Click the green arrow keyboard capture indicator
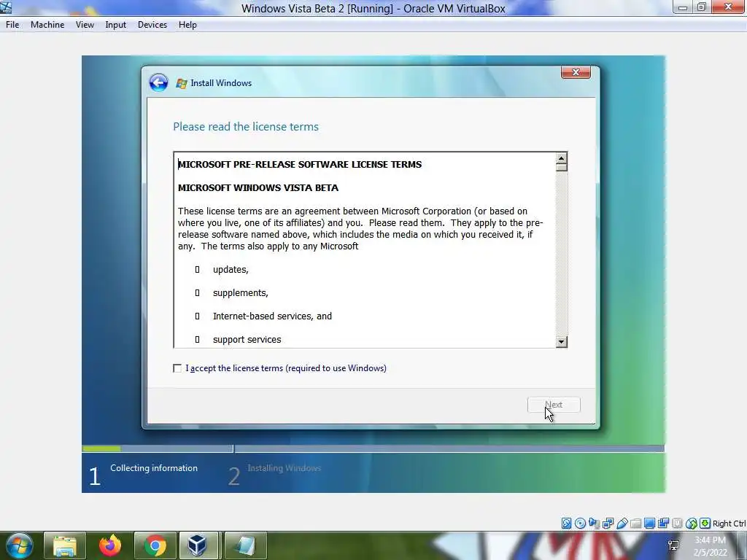 click(x=705, y=524)
